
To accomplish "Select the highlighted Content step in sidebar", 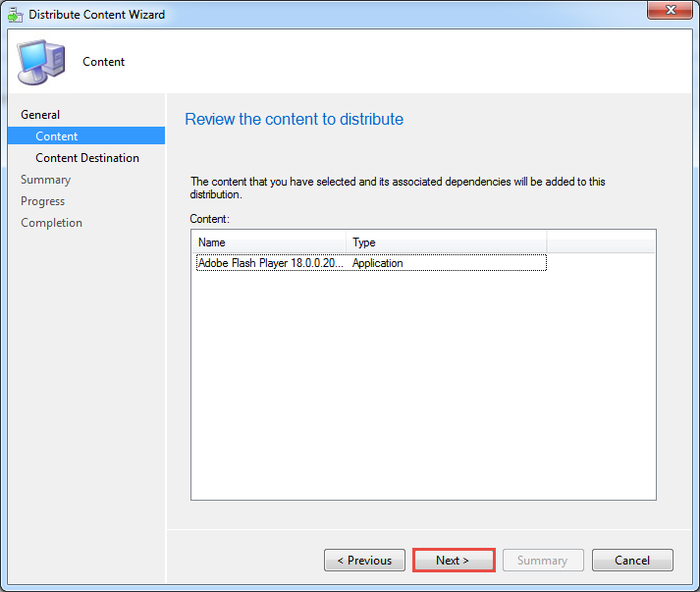I will coord(57,136).
